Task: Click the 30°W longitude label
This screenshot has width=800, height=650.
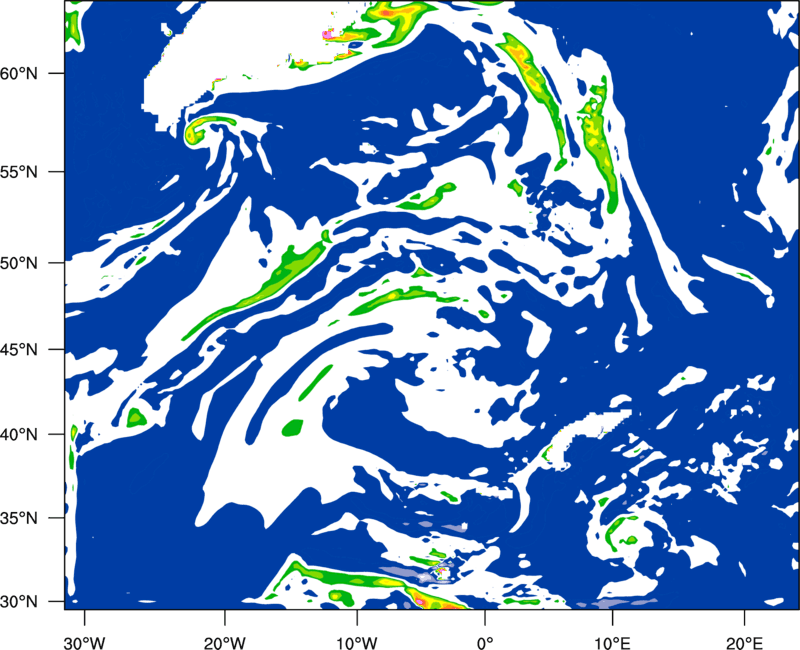Action: [84, 642]
